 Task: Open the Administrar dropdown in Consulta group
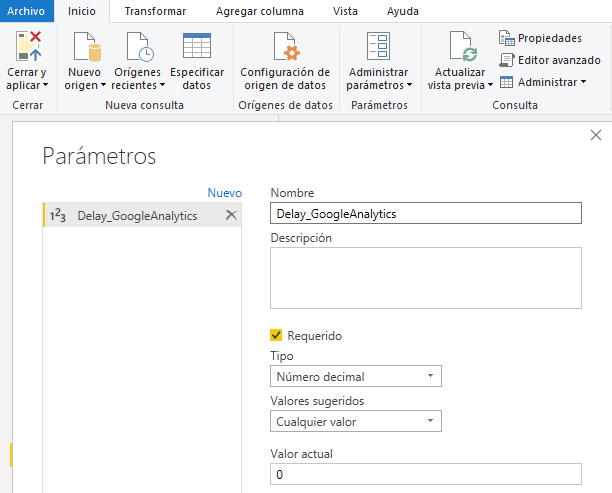(x=543, y=82)
